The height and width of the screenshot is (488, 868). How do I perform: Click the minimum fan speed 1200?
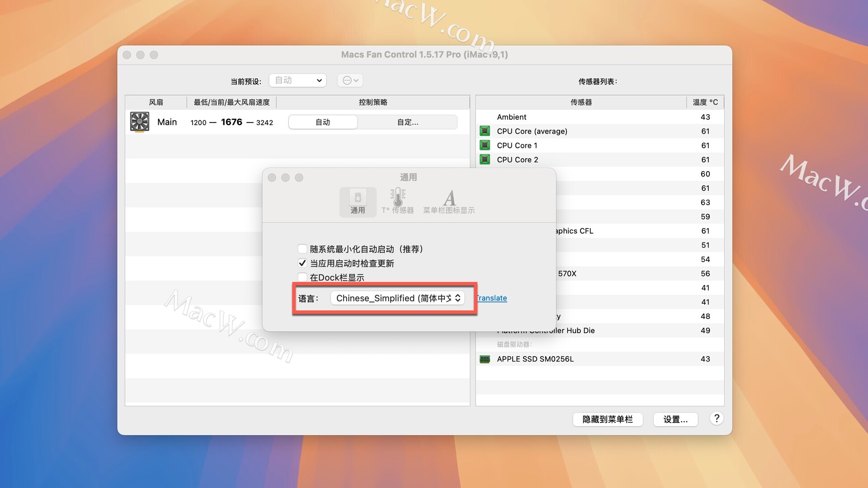[x=198, y=122]
